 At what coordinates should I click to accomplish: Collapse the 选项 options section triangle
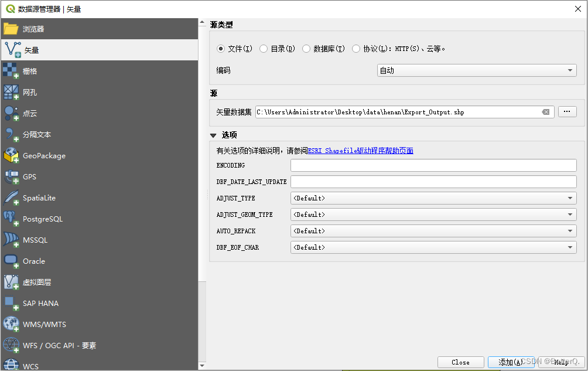[213, 135]
